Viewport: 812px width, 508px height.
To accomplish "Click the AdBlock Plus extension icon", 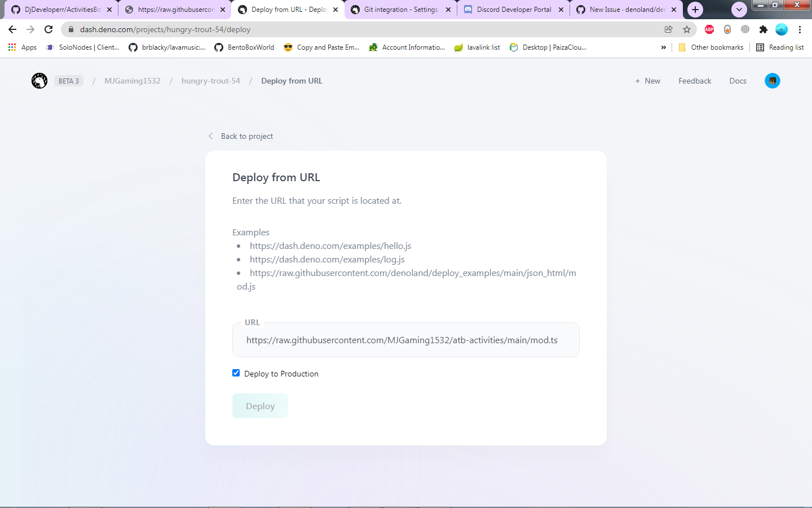I will point(709,29).
